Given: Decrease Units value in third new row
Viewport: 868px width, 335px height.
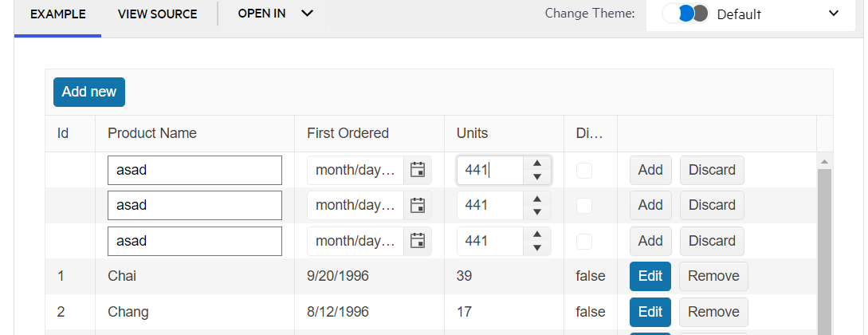Looking at the screenshot, I should [x=537, y=248].
